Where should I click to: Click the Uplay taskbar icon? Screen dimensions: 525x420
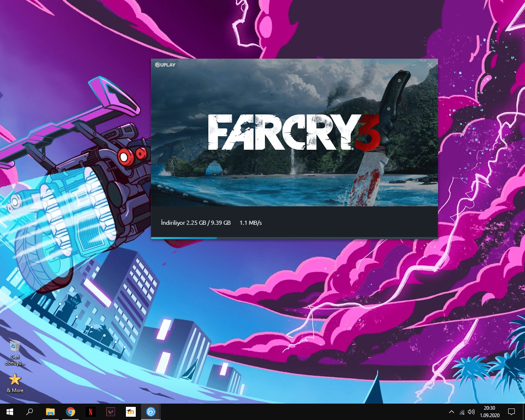pyautogui.click(x=151, y=412)
